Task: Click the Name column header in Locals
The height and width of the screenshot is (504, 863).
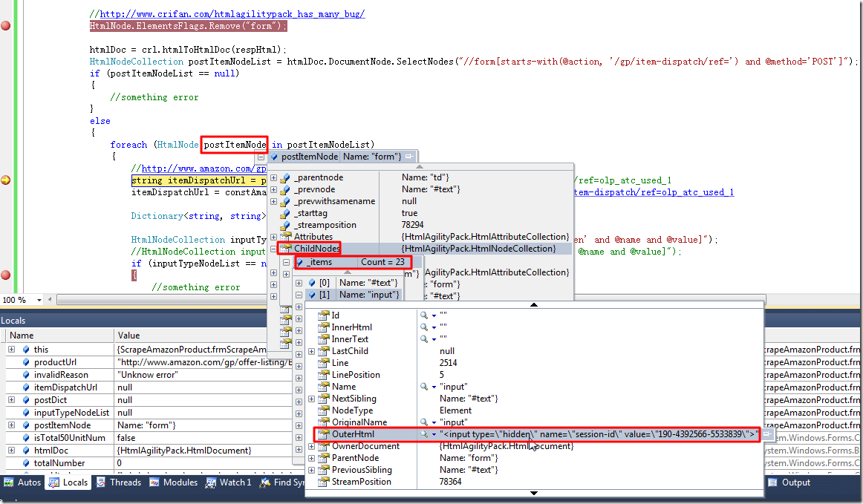Action: pyautogui.click(x=60, y=336)
